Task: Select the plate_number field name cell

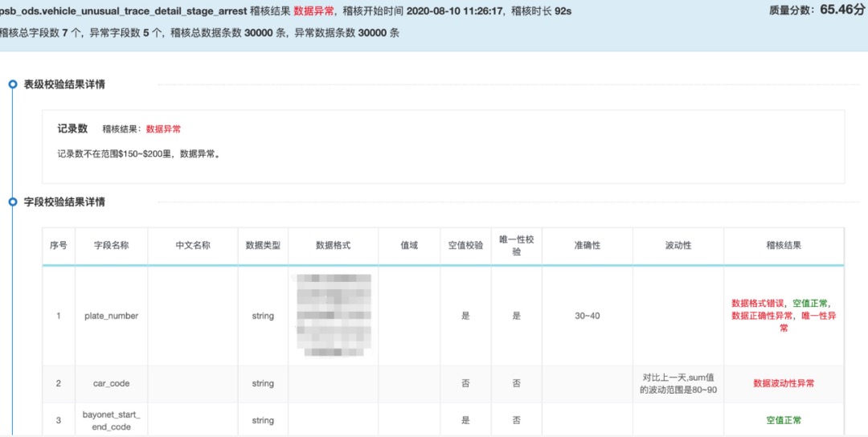Action: [x=111, y=316]
